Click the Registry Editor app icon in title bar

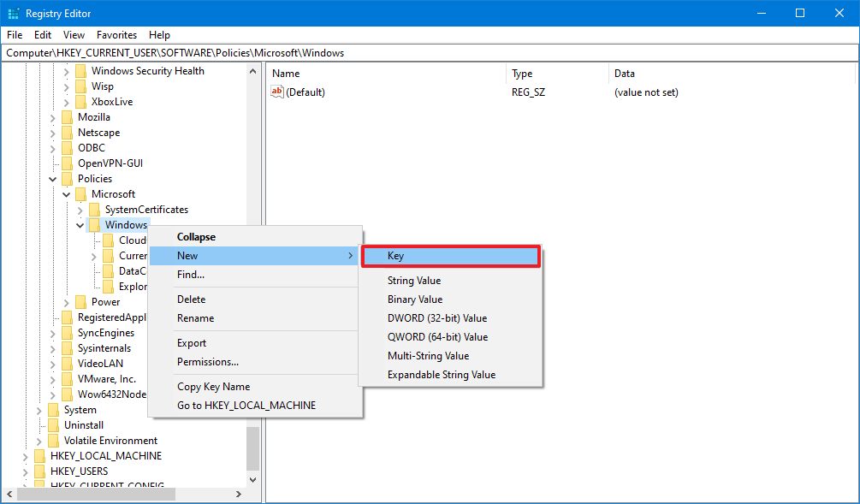point(13,13)
